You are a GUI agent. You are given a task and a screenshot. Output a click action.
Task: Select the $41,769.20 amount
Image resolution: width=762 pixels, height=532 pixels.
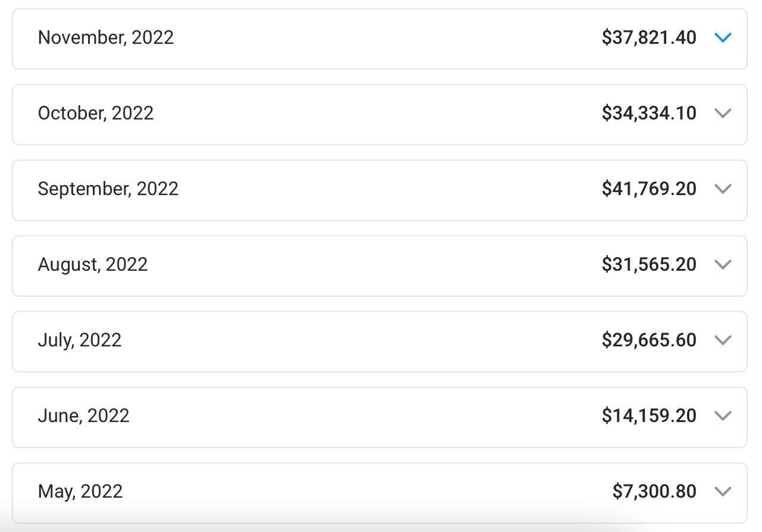[649, 189]
